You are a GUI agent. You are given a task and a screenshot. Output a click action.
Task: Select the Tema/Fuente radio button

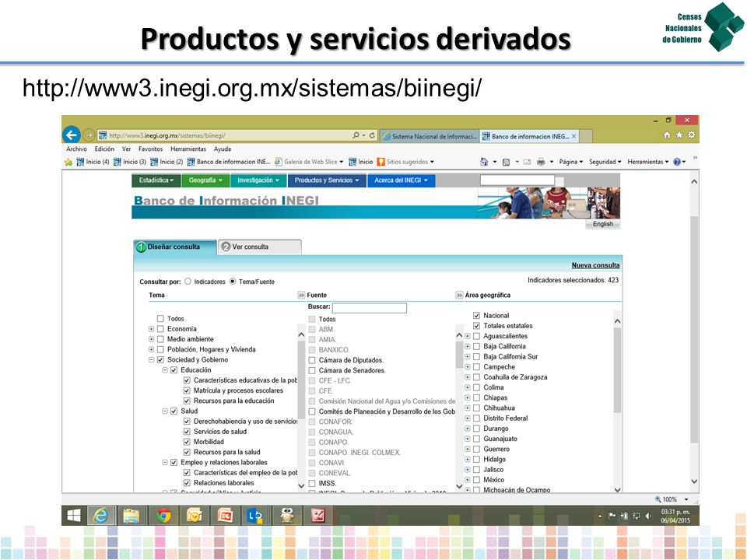233,282
